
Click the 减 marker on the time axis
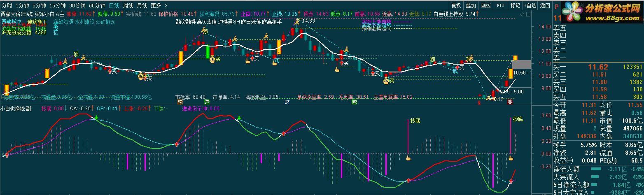point(354,102)
